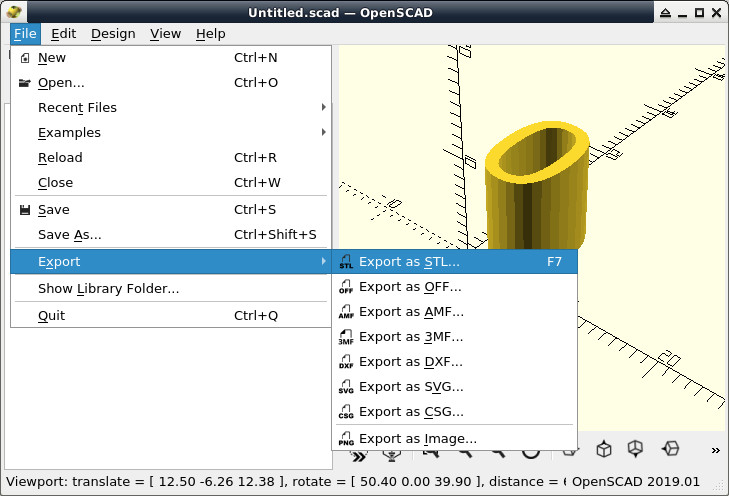Select Export as AMF... option
This screenshot has width=729, height=496.
tap(455, 312)
